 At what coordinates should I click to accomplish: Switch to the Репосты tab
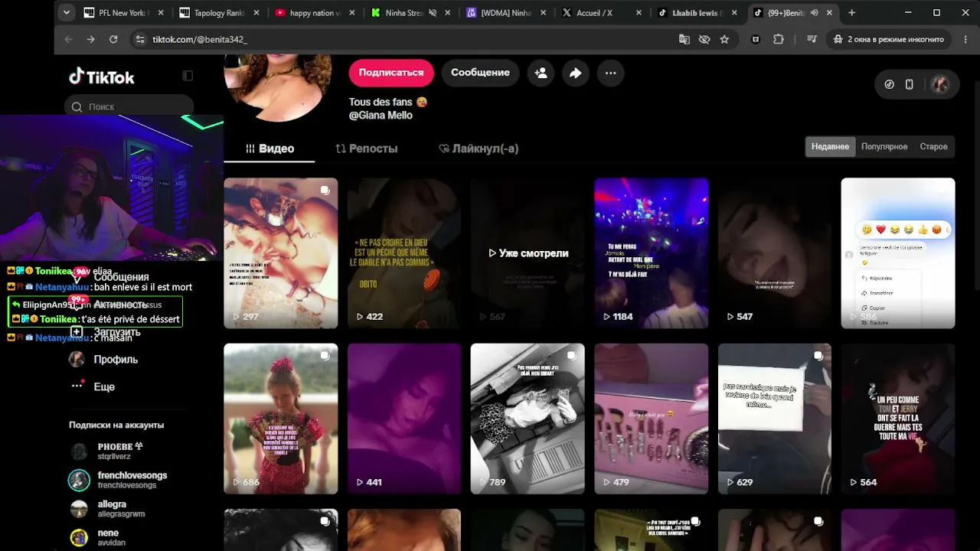367,148
